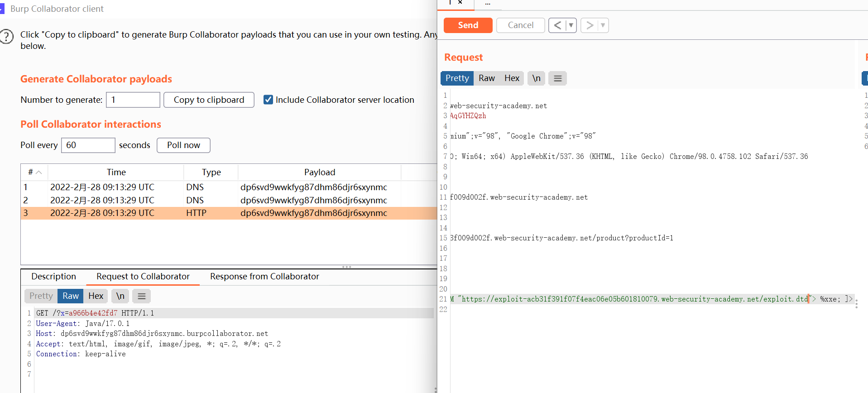Open the Response from Collaborator tab

pos(264,277)
